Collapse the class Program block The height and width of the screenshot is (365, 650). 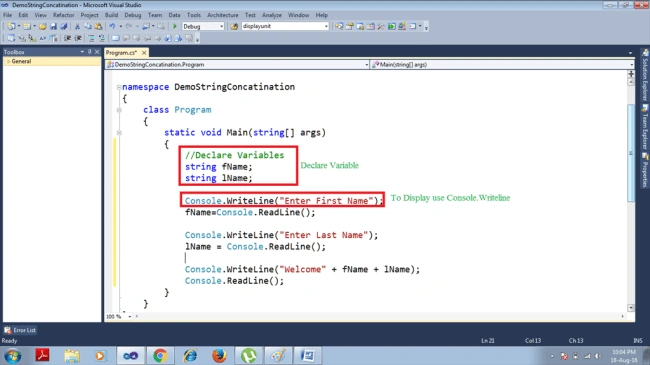click(119, 110)
